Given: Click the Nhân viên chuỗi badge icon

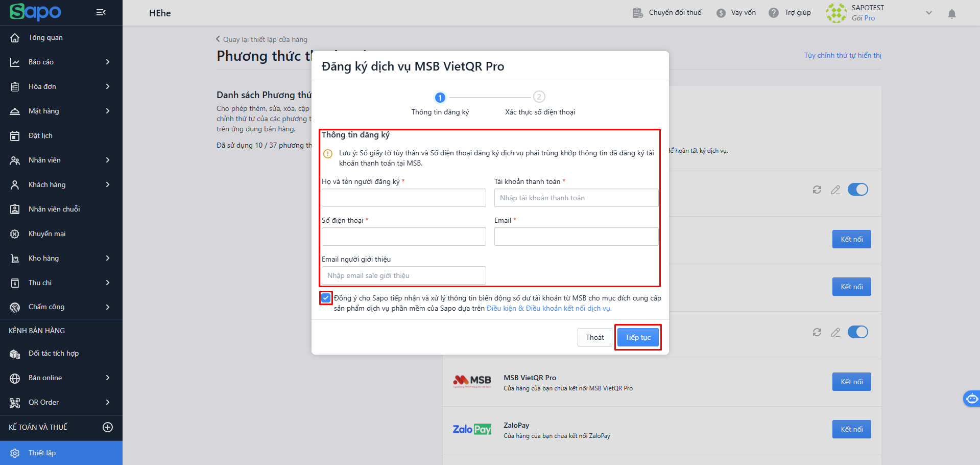Looking at the screenshot, I should click(x=15, y=209).
